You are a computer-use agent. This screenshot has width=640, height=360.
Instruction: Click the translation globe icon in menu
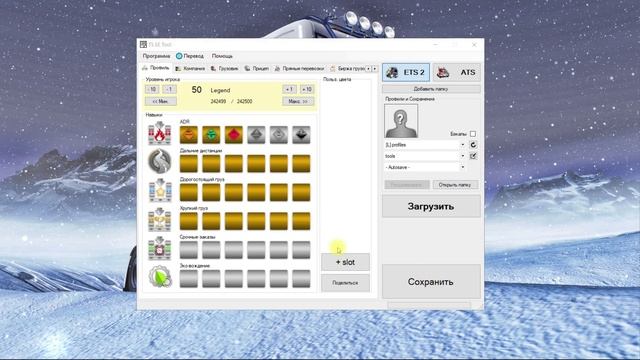179,56
